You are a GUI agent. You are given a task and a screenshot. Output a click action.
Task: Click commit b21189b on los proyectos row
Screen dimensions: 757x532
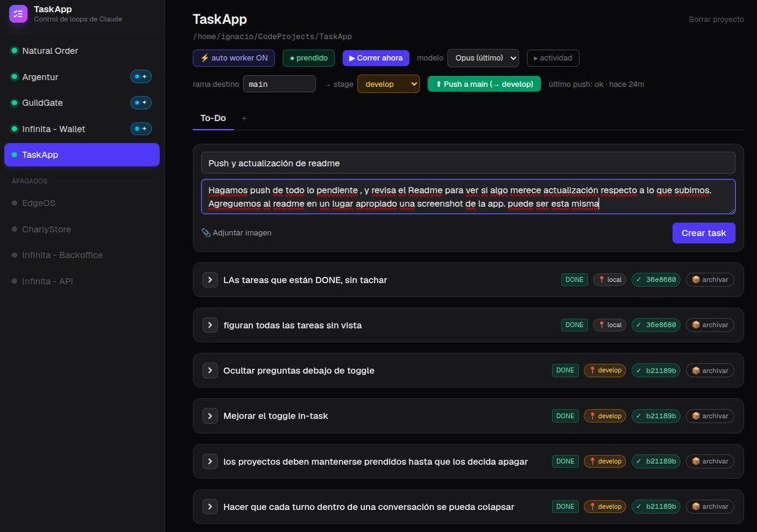pos(656,461)
